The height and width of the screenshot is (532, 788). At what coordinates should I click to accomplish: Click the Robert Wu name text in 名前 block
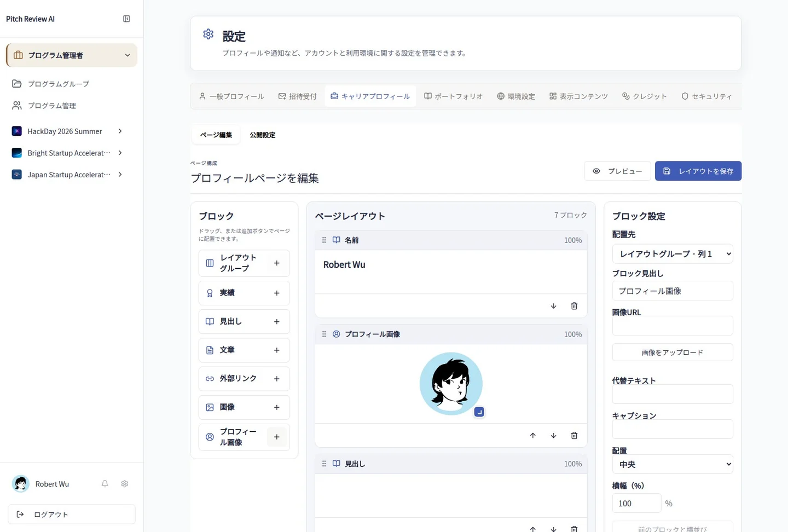coord(344,265)
